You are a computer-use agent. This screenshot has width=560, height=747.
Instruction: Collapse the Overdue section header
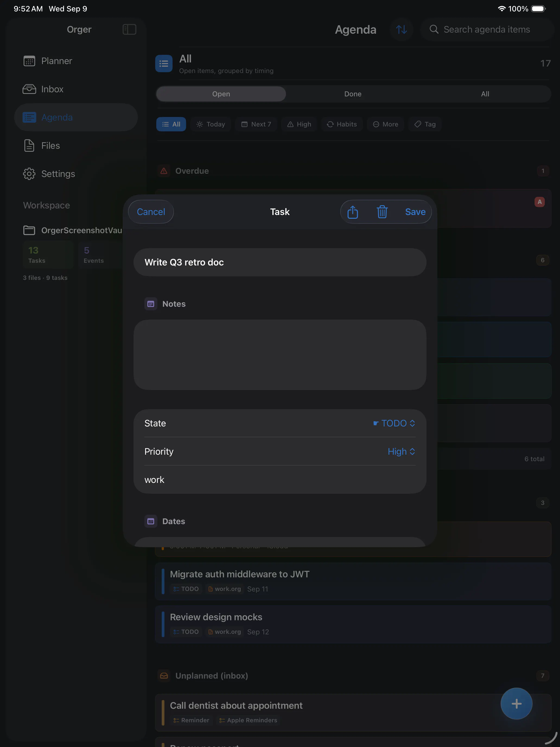click(x=354, y=171)
